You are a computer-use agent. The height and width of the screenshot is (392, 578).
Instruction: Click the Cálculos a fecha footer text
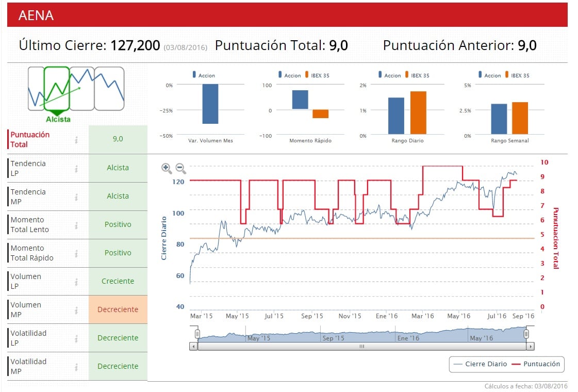point(526,386)
